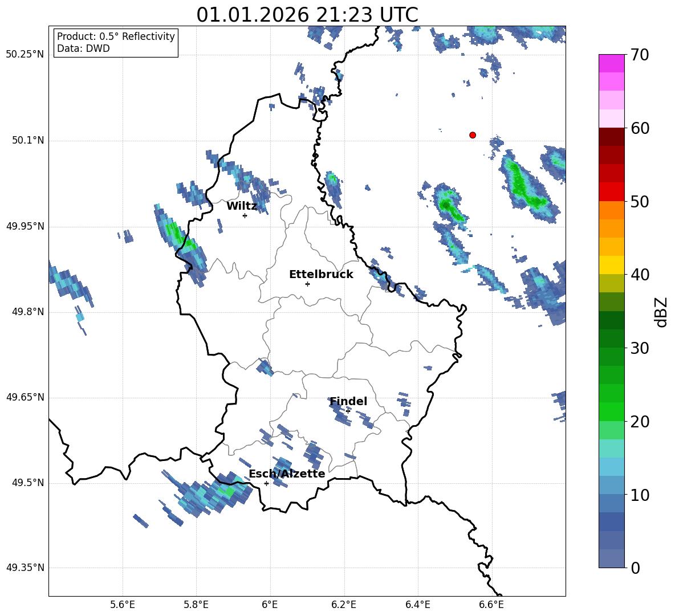The height and width of the screenshot is (616, 675).
Task: Click the Findel city label
Action: (x=348, y=401)
